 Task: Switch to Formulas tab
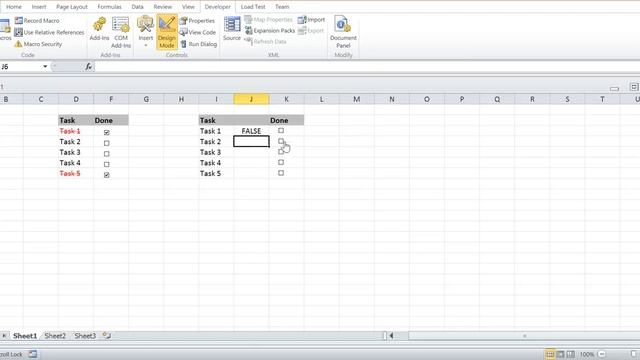[109, 7]
